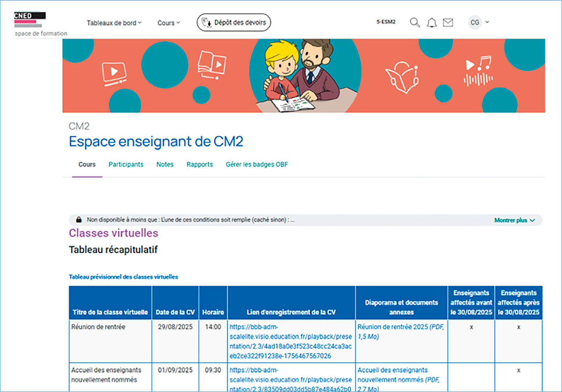Image resolution: width=562 pixels, height=392 pixels.
Task: Open the Réunion de rentrée recording link
Action: [291, 341]
